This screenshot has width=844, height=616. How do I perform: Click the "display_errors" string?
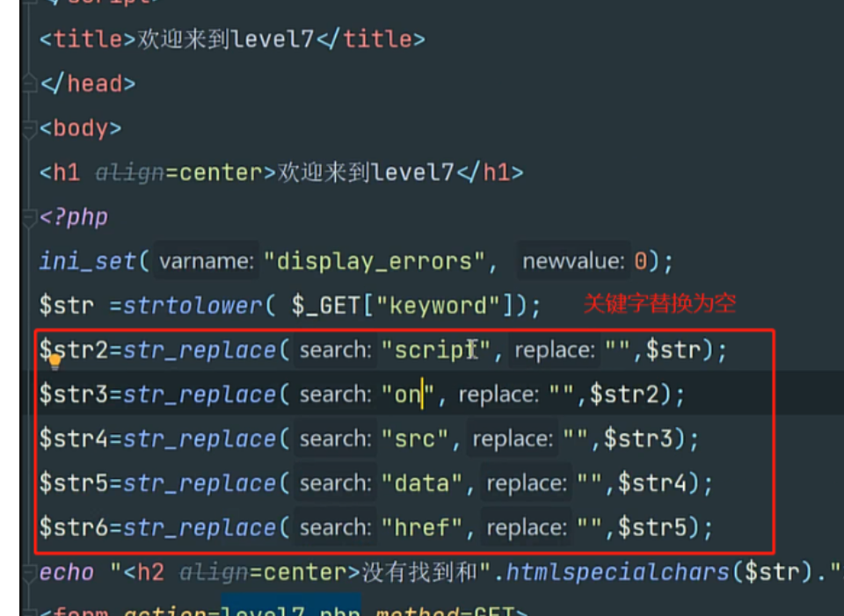point(375,262)
